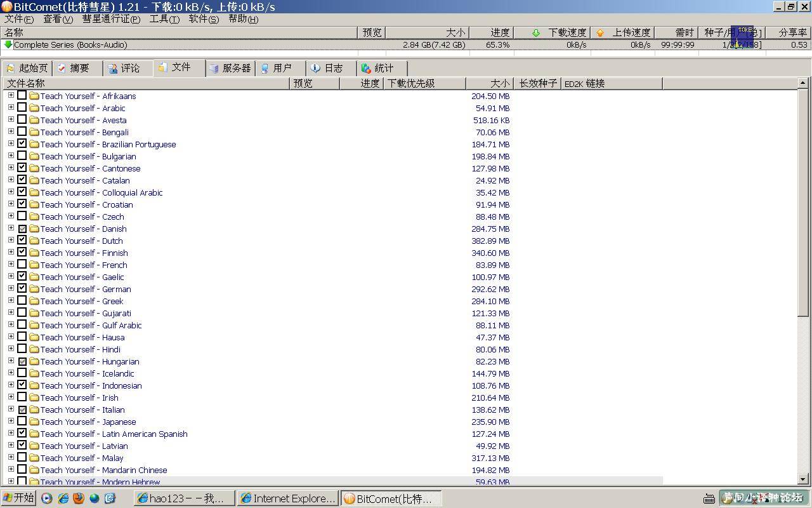
Task: Click the Teach Yourself - Irish folder icon
Action: pos(34,398)
